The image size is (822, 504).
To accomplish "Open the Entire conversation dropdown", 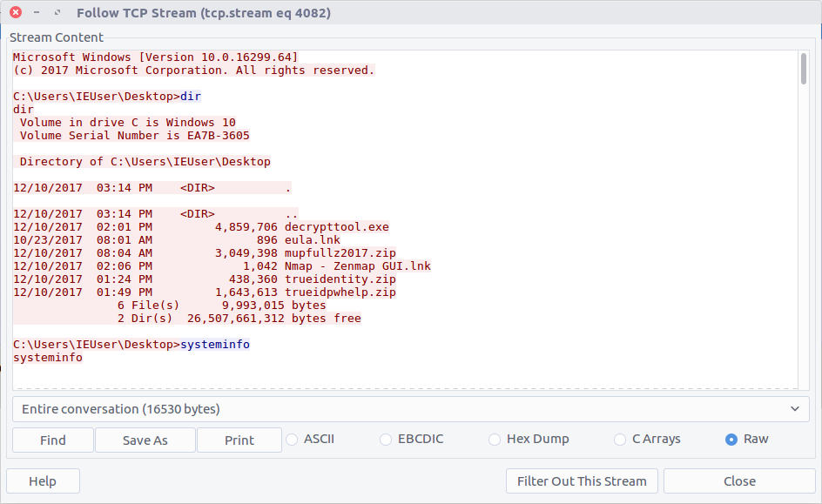I will tap(410, 409).
